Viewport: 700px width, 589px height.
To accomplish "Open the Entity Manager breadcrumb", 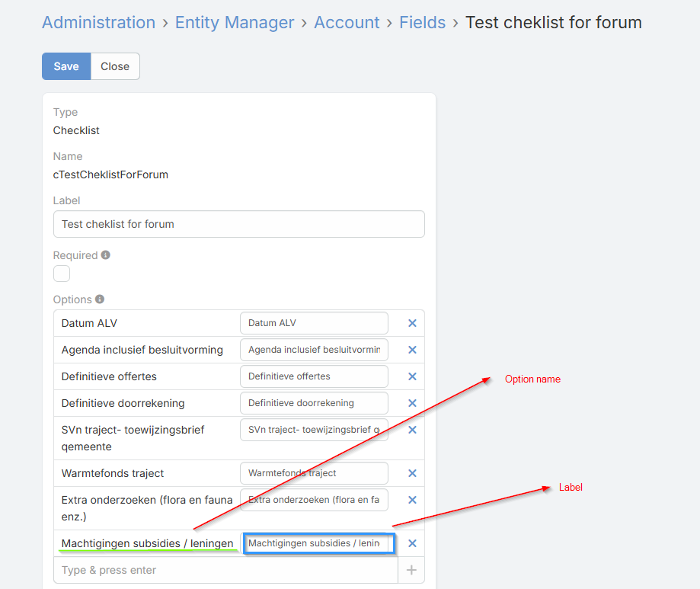I will [x=235, y=23].
